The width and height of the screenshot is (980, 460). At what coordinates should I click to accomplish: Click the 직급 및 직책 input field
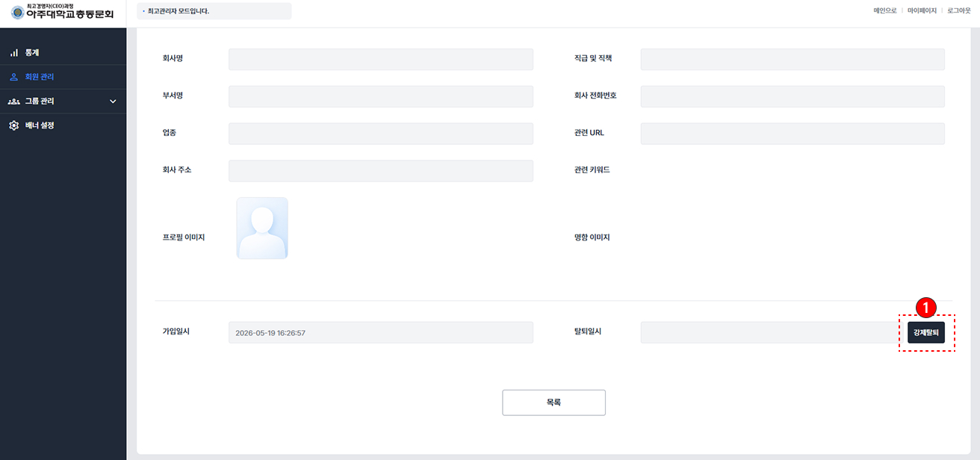pyautogui.click(x=793, y=60)
